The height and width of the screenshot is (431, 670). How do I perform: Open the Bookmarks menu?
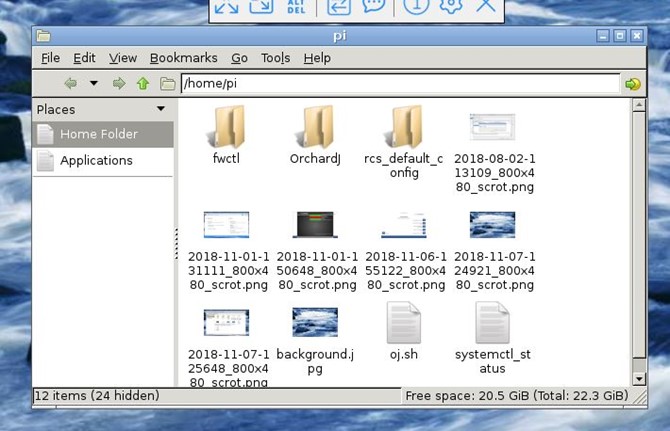[184, 58]
